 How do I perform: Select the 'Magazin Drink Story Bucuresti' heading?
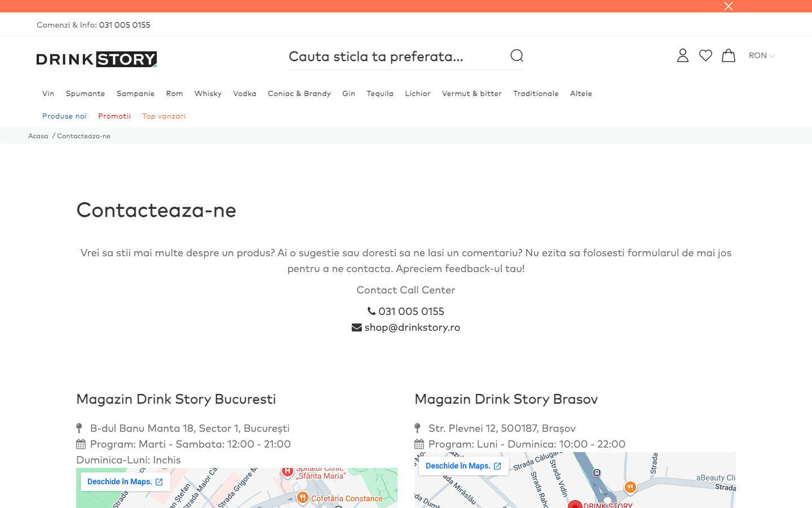[176, 399]
